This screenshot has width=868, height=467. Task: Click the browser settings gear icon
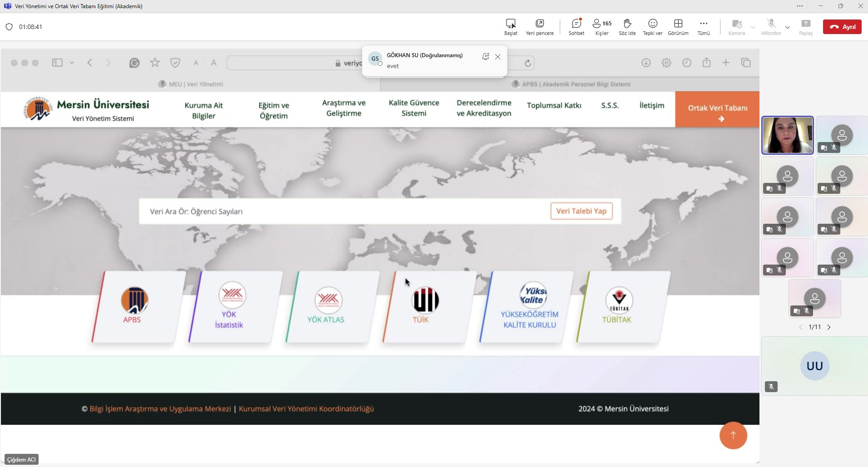point(666,63)
